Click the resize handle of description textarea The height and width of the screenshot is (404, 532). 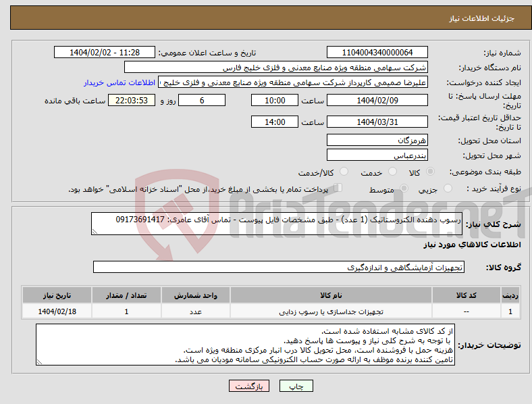pyautogui.click(x=95, y=232)
